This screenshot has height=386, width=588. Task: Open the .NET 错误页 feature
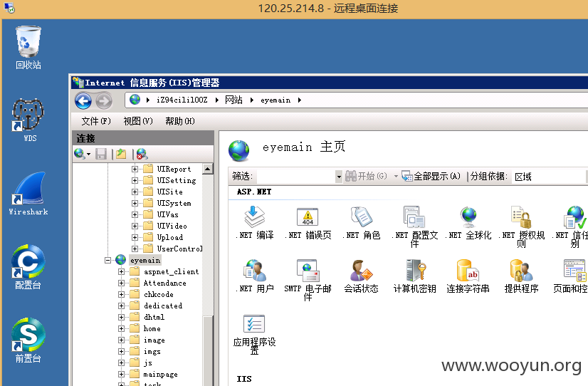pos(308,223)
